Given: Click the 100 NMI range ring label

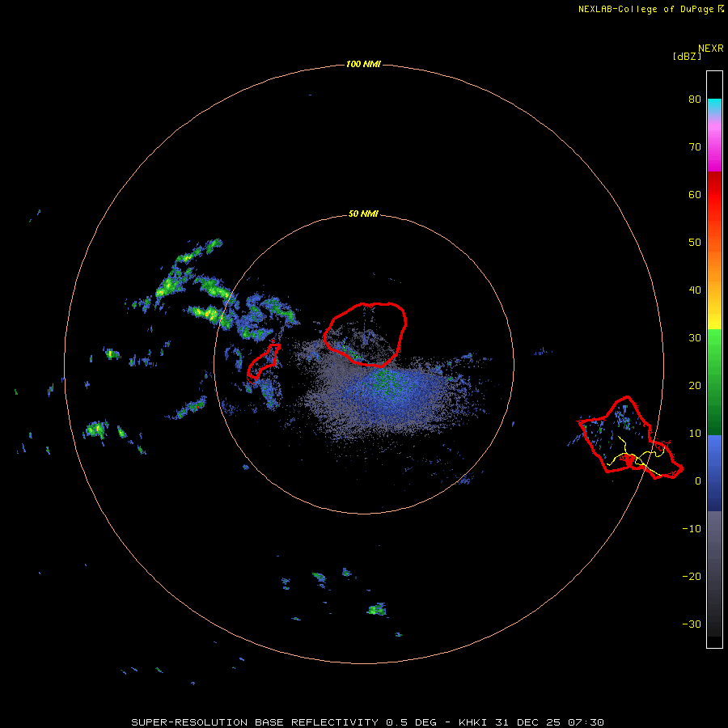Looking at the screenshot, I should point(363,64).
